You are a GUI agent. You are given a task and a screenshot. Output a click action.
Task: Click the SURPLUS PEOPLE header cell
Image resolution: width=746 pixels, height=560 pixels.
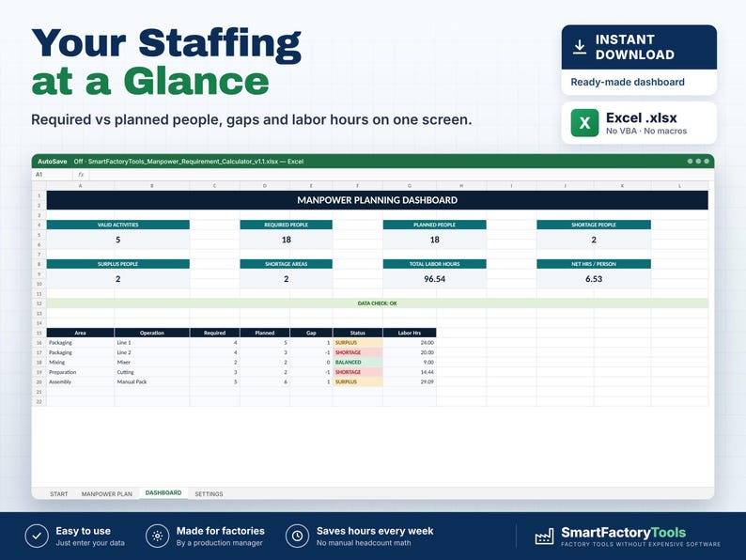point(118,264)
